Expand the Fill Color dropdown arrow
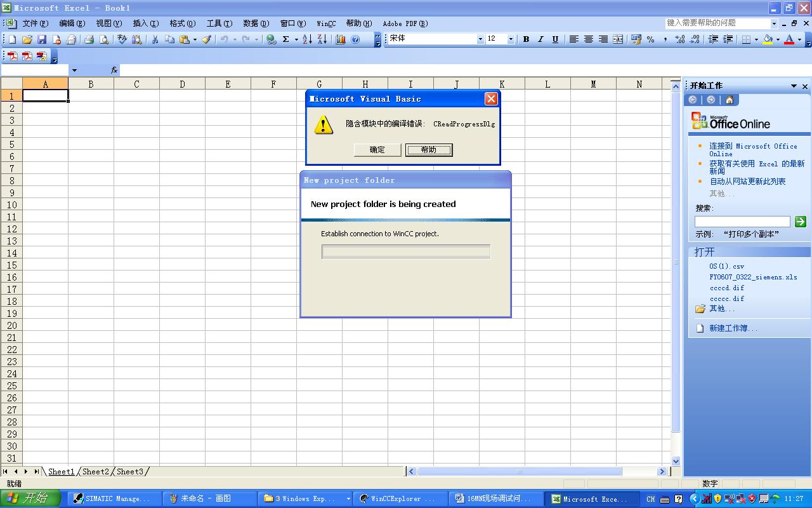 pos(778,39)
